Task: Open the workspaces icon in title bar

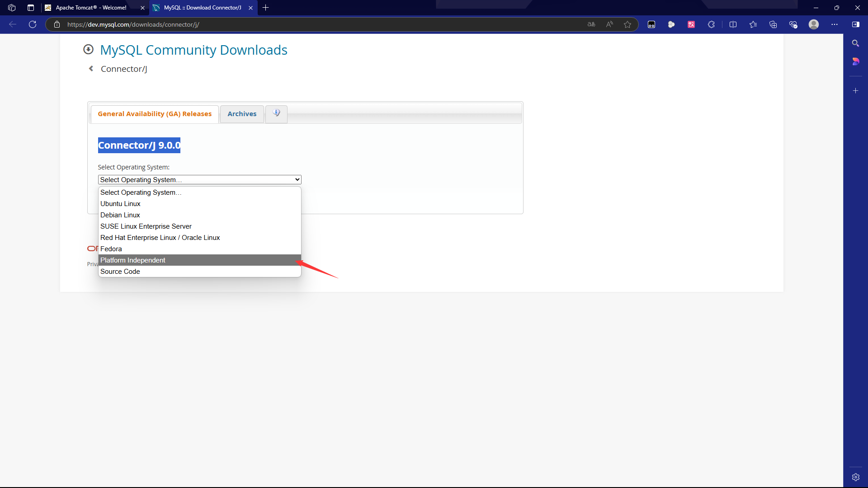Action: coord(12,8)
